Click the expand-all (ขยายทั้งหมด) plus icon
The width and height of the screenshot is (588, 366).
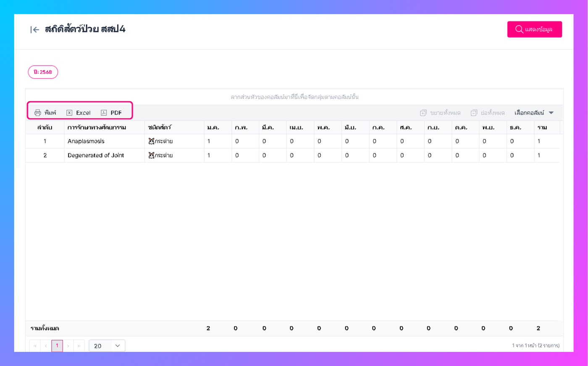[423, 113]
